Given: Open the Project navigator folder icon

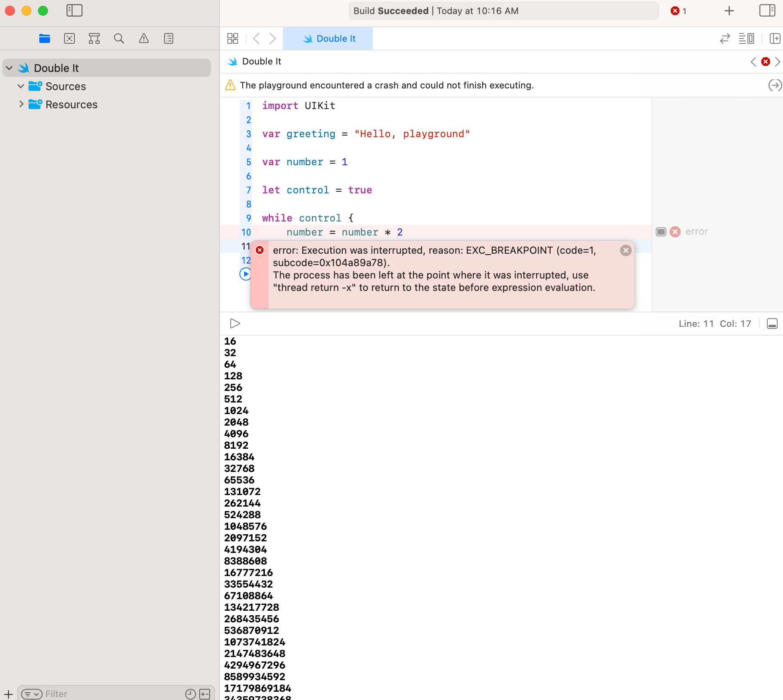Looking at the screenshot, I should pyautogui.click(x=44, y=38).
